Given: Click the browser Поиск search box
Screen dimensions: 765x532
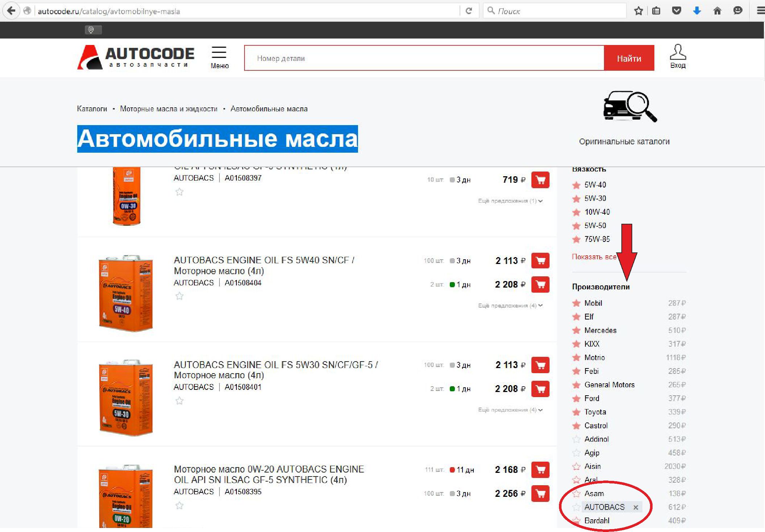Looking at the screenshot, I should [x=555, y=11].
